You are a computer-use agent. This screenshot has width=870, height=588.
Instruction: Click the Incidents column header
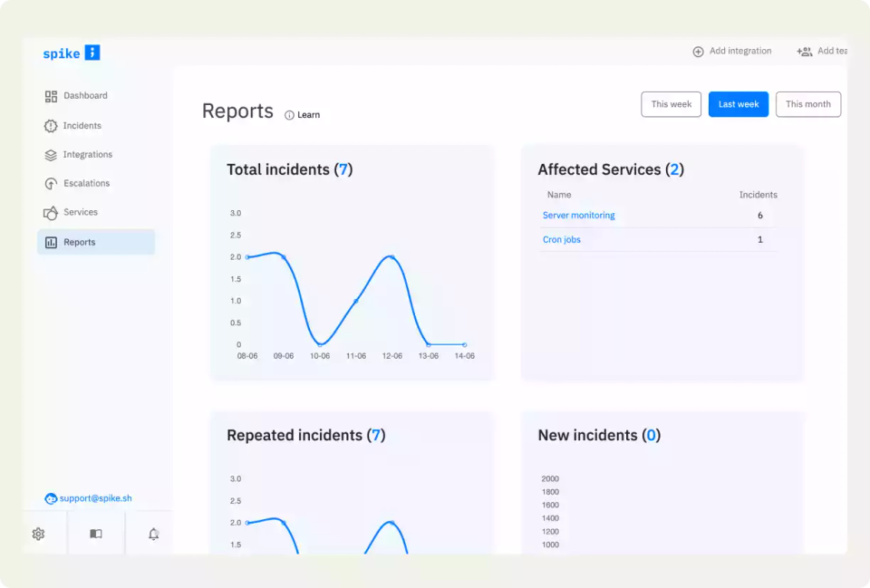pyautogui.click(x=758, y=195)
